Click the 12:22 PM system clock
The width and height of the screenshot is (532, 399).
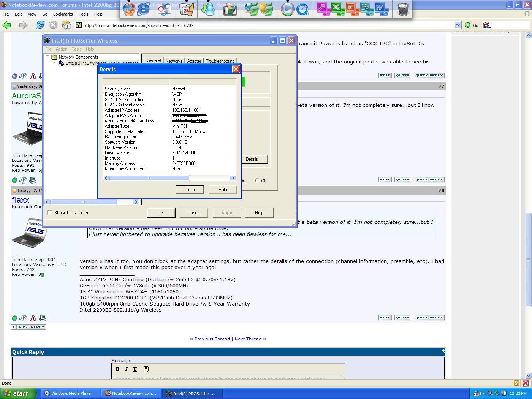tap(518, 393)
